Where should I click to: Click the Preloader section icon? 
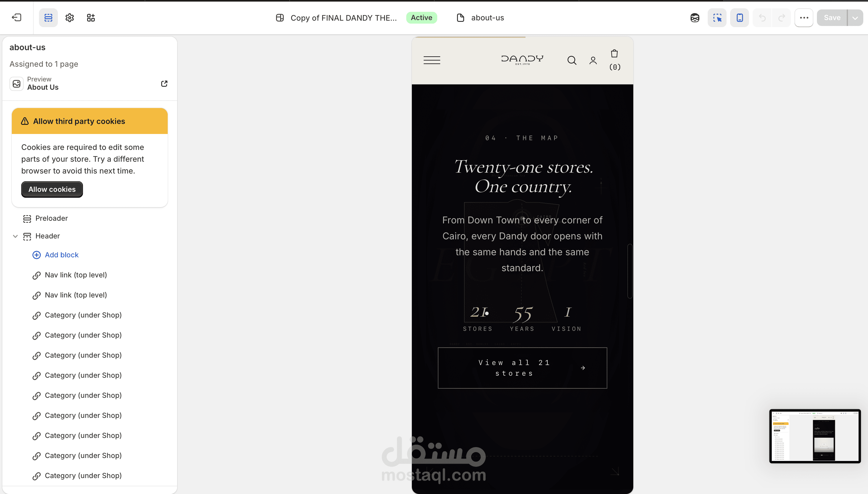(x=27, y=218)
